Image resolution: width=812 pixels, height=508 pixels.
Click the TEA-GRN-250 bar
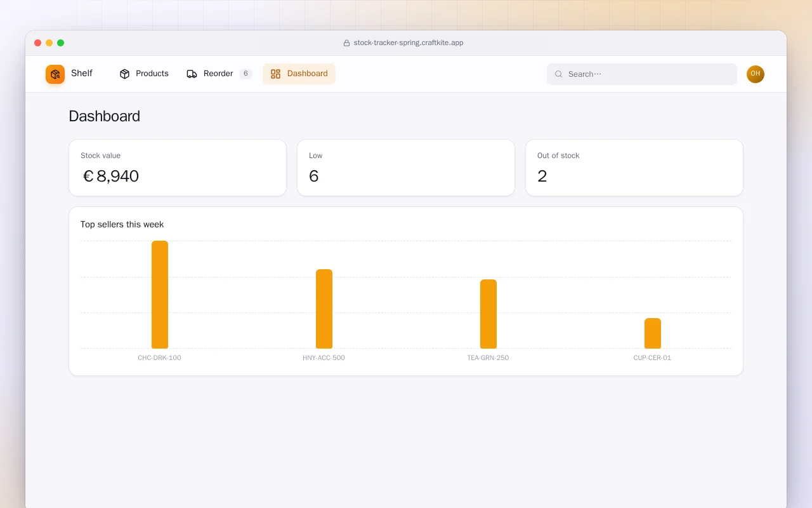pyautogui.click(x=488, y=314)
